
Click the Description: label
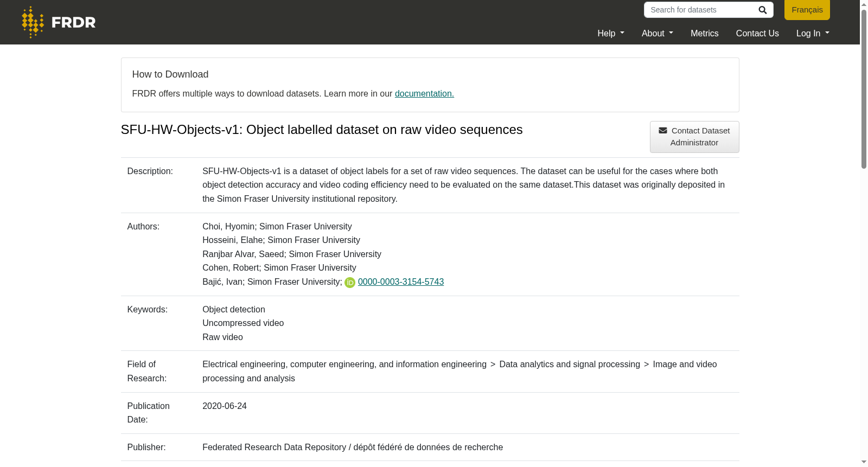tap(150, 171)
